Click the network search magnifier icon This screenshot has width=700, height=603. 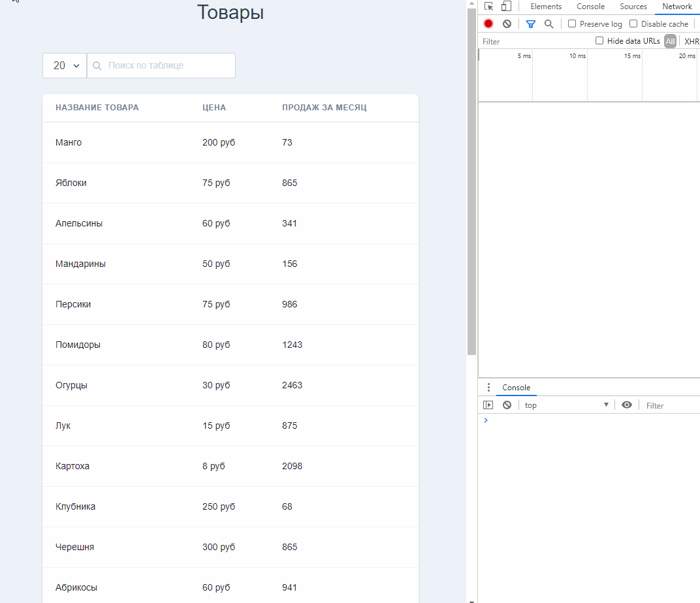click(549, 23)
